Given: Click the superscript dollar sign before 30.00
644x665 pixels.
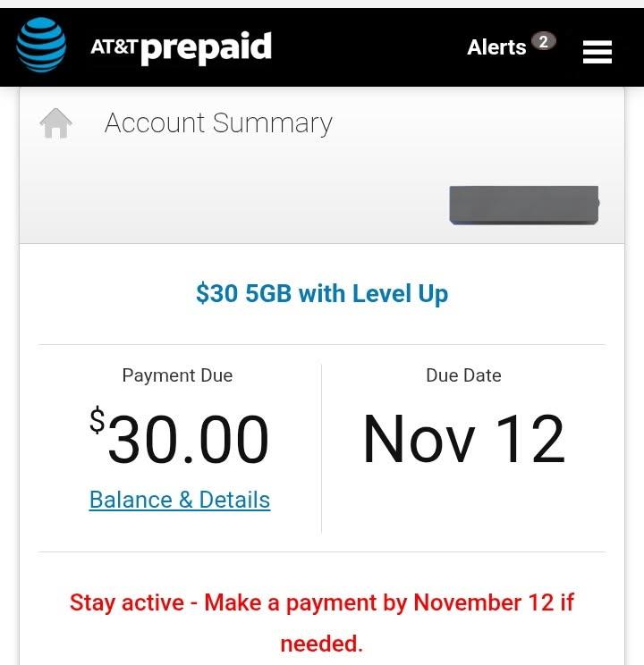Looking at the screenshot, I should pyautogui.click(x=97, y=420).
